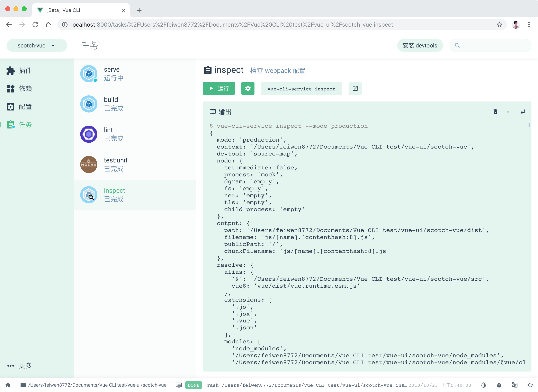Click the project folder path in status bar
This screenshot has width=538, height=392.
click(x=93, y=385)
